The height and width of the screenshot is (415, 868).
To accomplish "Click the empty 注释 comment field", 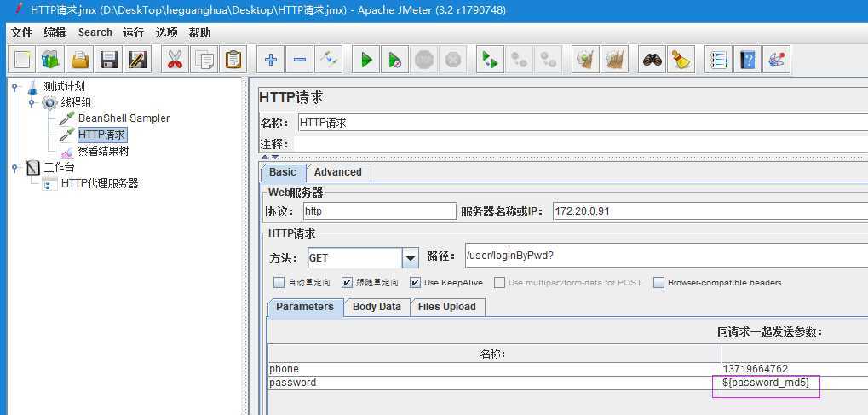I will [579, 145].
